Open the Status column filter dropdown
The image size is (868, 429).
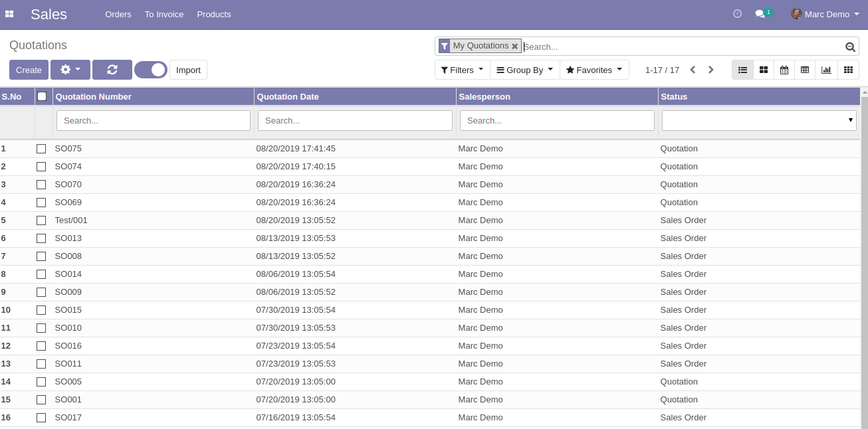(758, 120)
